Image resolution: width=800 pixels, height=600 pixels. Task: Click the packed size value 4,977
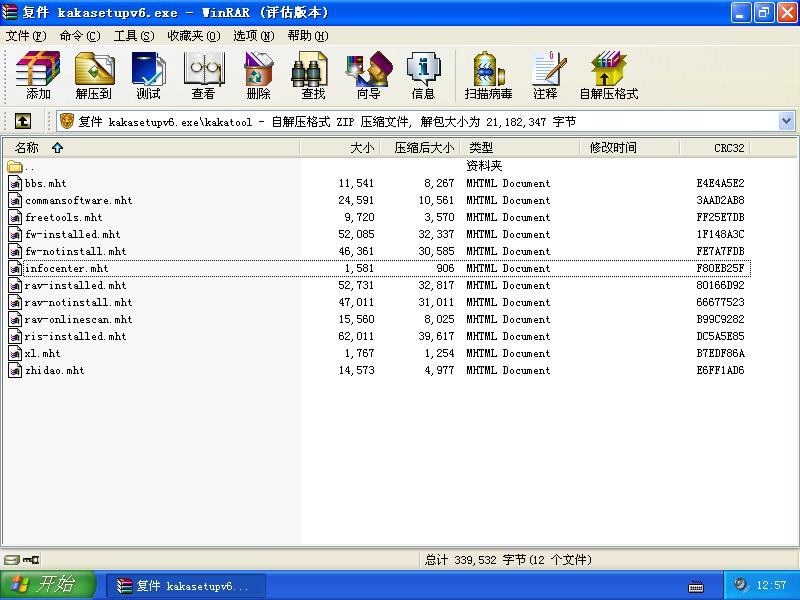(439, 370)
